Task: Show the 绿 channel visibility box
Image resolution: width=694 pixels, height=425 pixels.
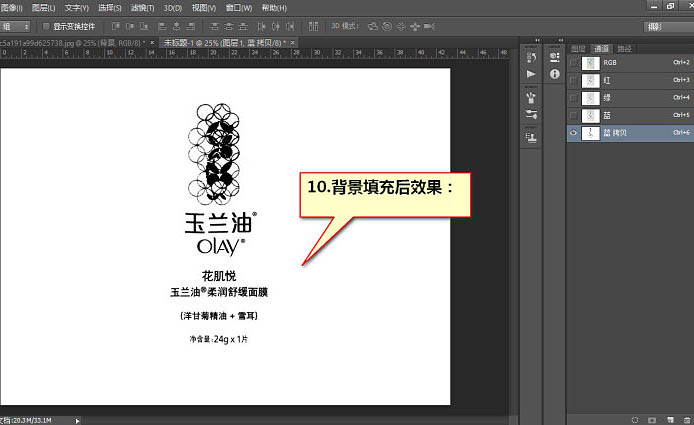Action: pos(574,98)
